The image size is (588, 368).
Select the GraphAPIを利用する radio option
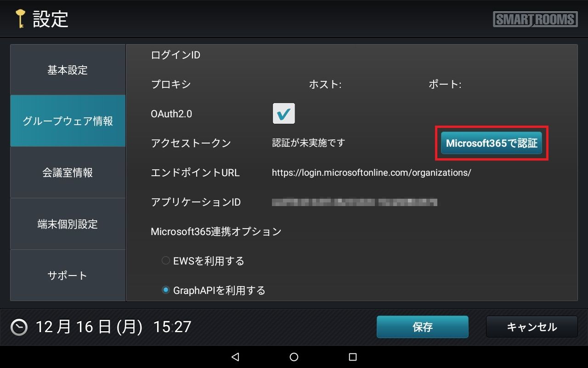(166, 290)
